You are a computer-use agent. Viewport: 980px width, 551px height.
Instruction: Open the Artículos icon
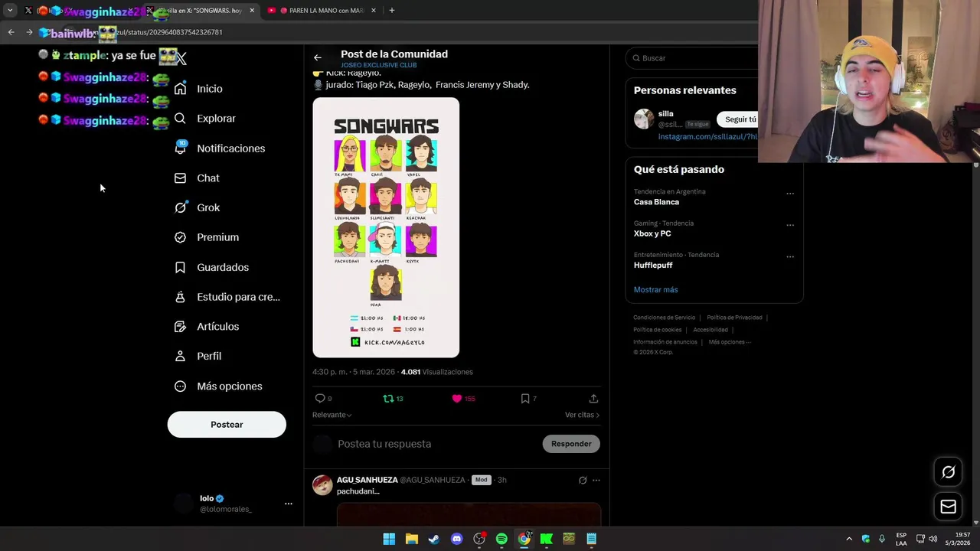pos(180,327)
